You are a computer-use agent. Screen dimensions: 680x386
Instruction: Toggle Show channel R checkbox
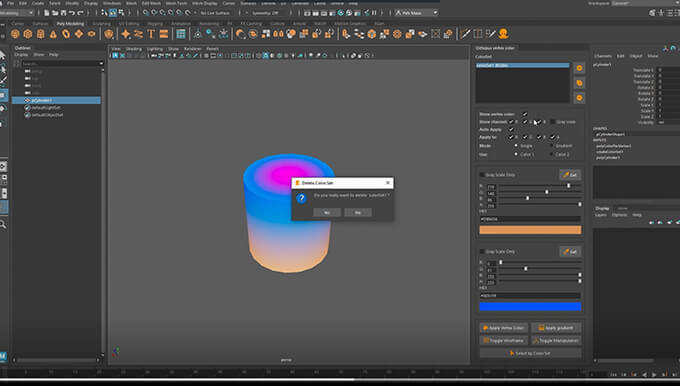511,122
